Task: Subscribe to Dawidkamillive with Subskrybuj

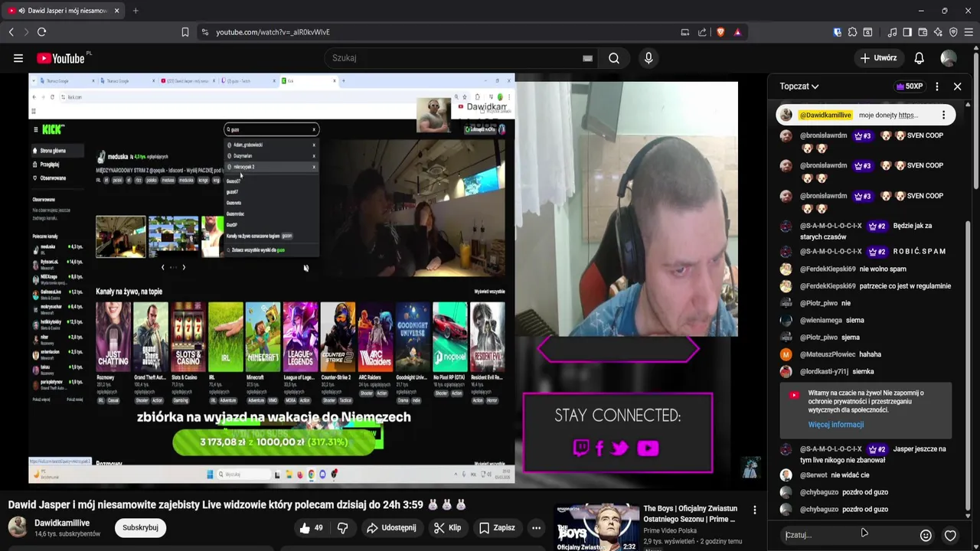Action: pyautogui.click(x=140, y=528)
